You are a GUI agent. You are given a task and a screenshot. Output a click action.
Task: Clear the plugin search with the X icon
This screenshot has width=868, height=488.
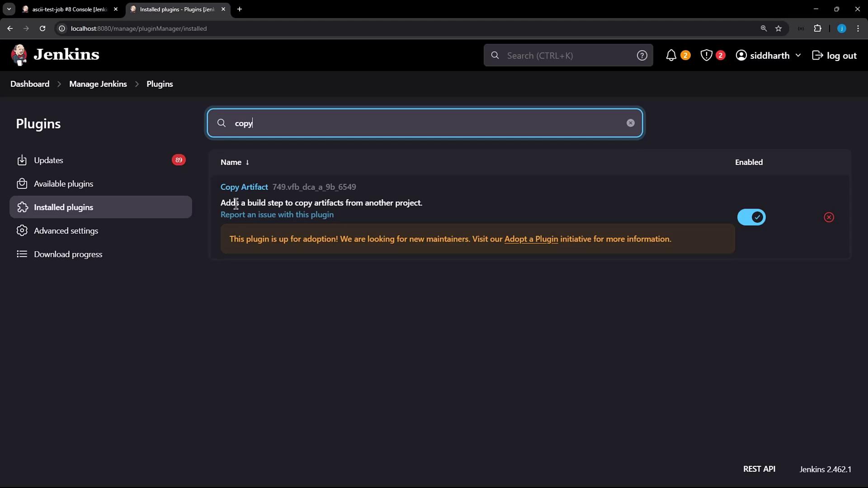[630, 123]
